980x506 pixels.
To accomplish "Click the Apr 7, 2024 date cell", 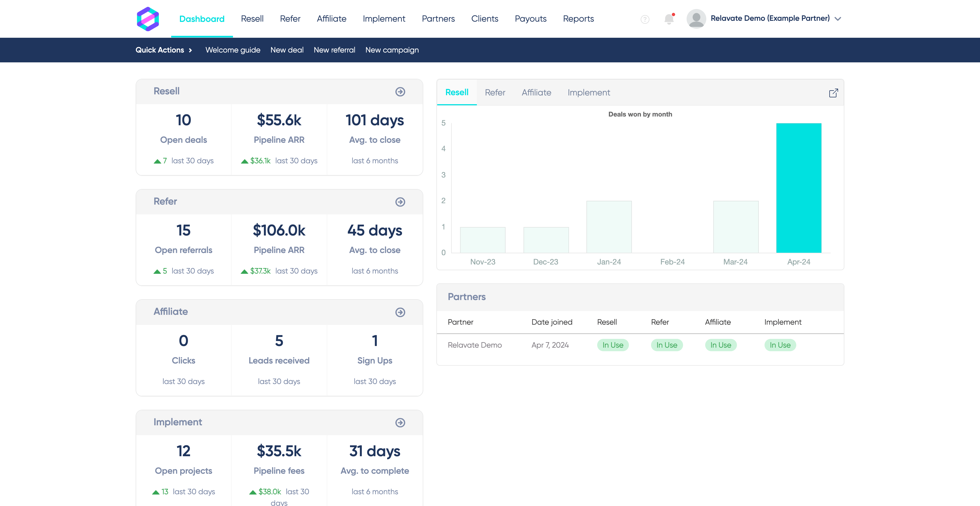I will pyautogui.click(x=550, y=345).
